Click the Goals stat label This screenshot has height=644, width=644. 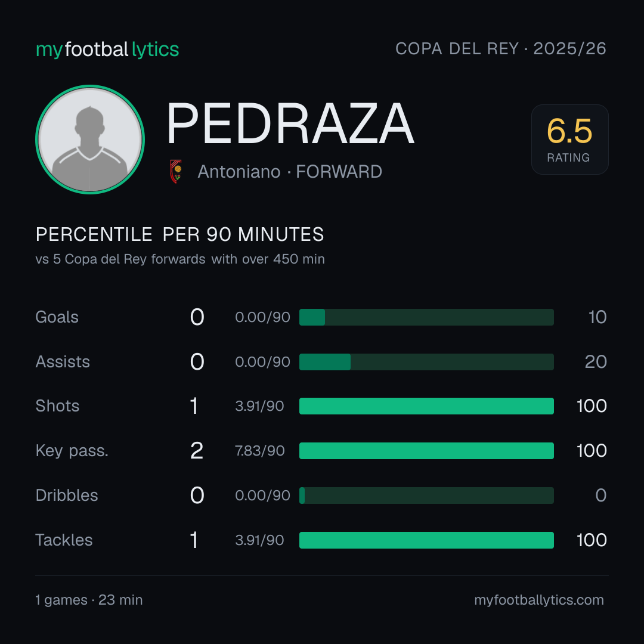57,317
